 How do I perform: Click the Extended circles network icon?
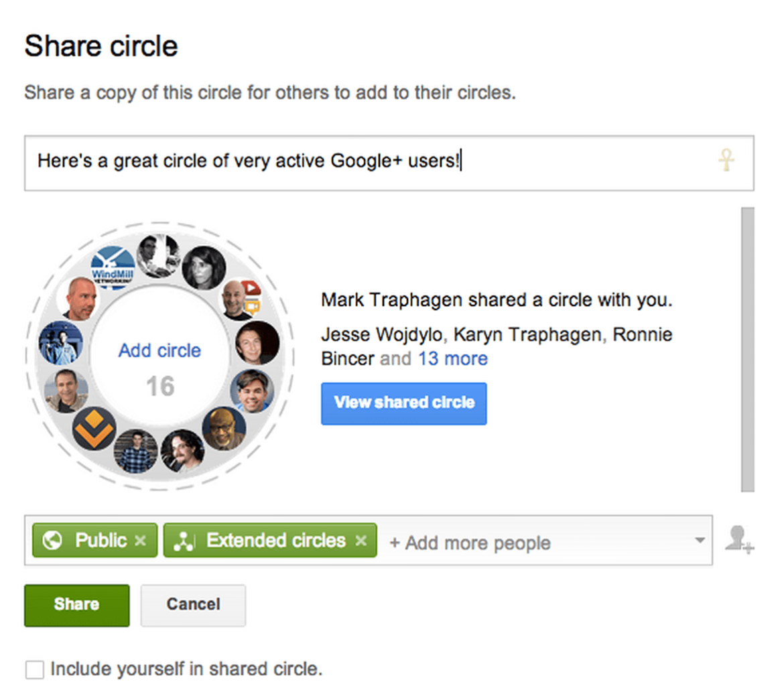click(184, 541)
